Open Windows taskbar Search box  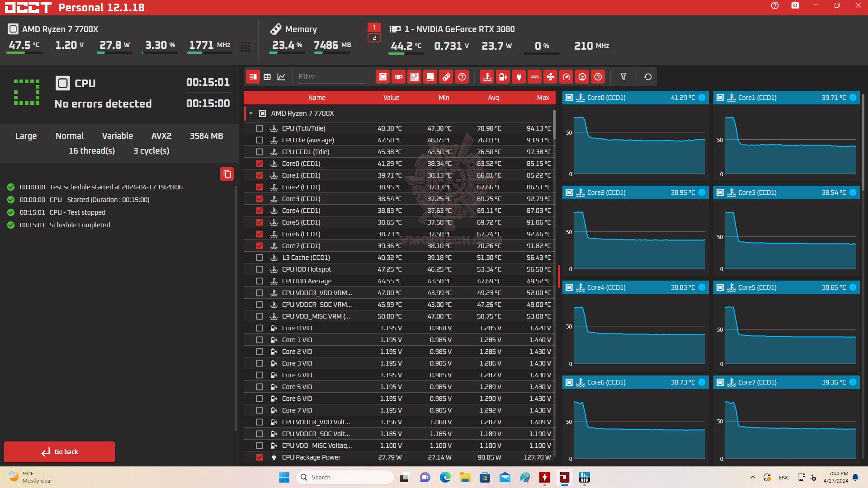(344, 477)
